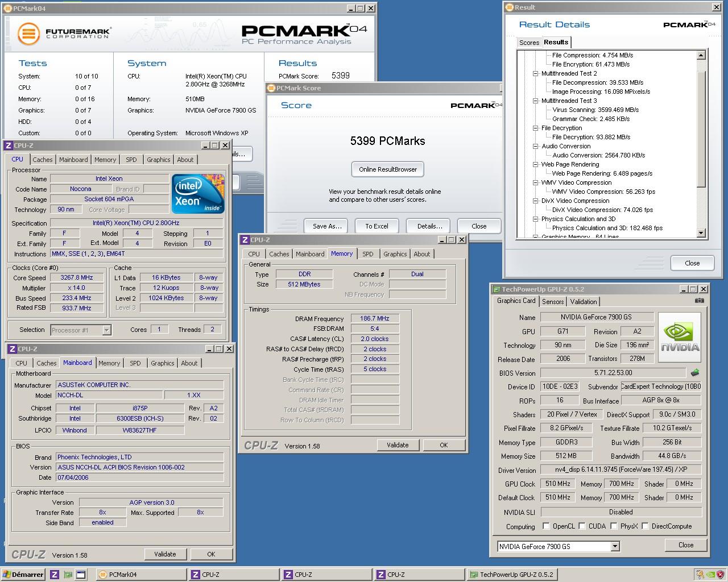
Task: Close the Result Details window with Close button
Action: click(x=692, y=263)
